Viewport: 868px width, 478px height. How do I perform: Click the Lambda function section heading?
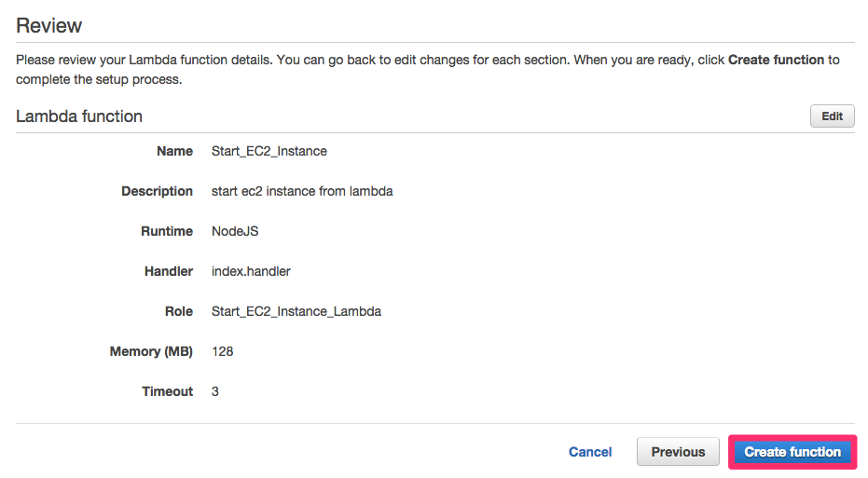(79, 116)
